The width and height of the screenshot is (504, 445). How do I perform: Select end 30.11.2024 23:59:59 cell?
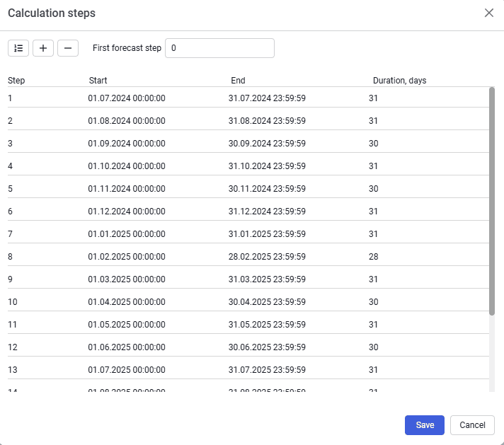267,189
